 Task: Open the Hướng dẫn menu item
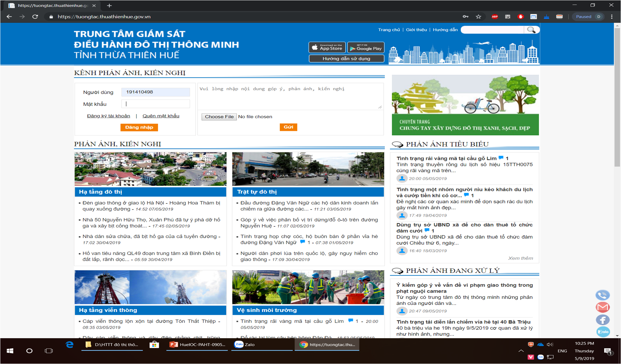click(445, 30)
